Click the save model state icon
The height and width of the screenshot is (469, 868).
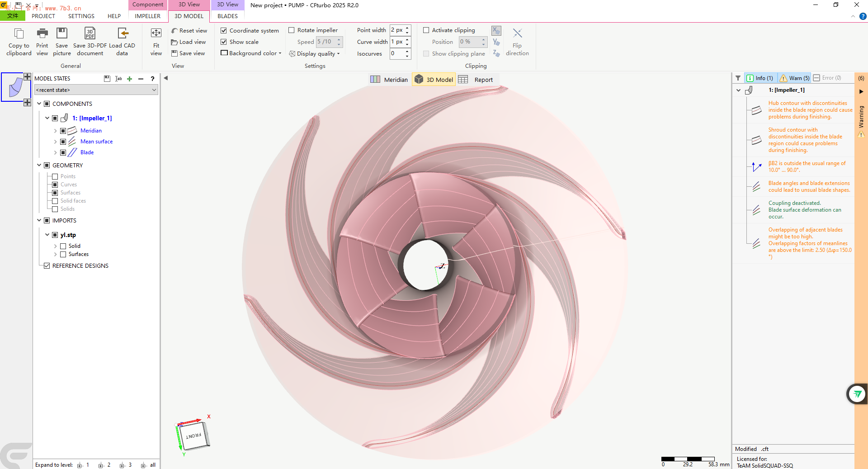tap(107, 79)
